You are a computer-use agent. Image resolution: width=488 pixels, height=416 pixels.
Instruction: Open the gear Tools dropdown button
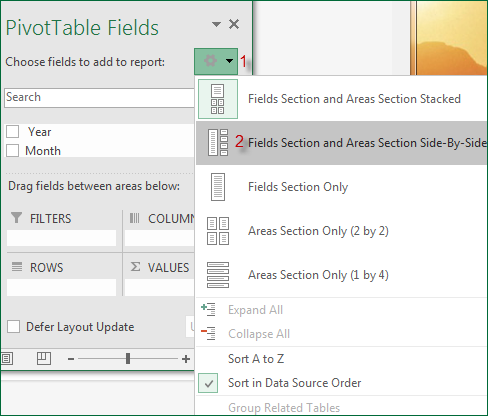click(x=216, y=61)
